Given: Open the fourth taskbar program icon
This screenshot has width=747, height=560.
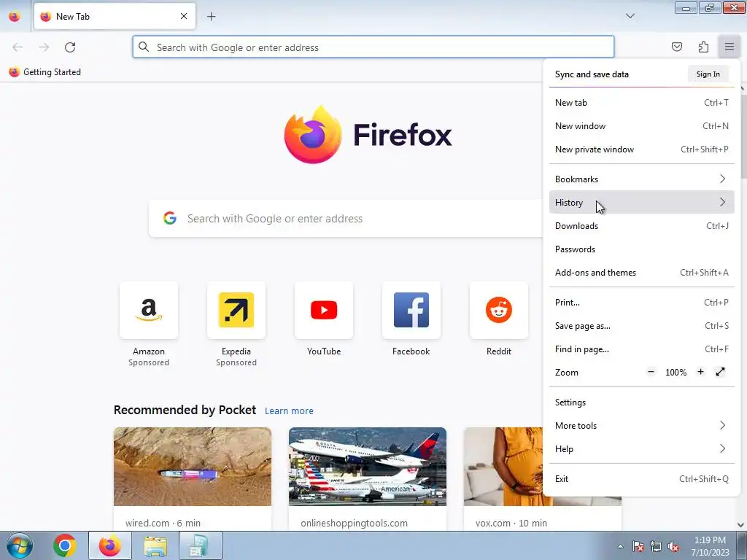Looking at the screenshot, I should pos(201,545).
